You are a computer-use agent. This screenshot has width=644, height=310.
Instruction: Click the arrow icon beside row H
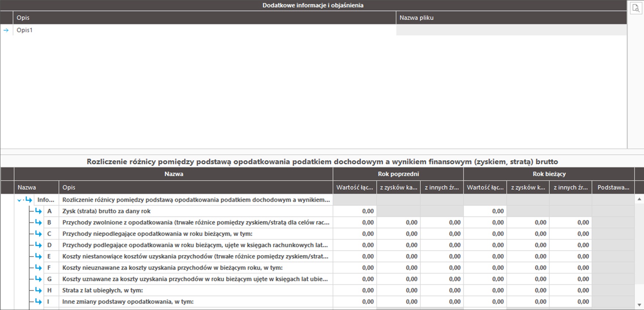38,290
